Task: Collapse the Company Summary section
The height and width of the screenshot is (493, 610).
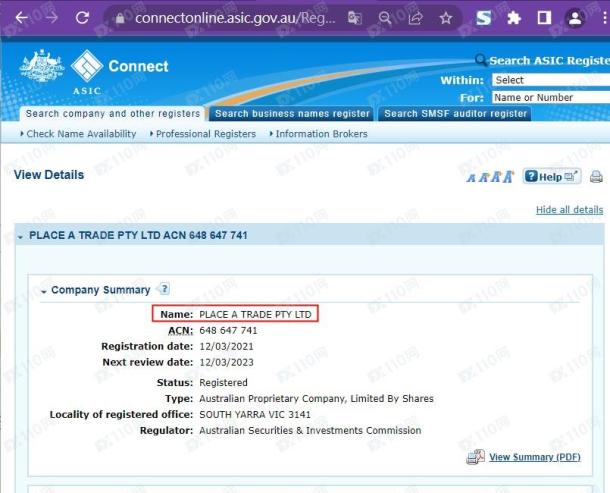Action: click(44, 291)
